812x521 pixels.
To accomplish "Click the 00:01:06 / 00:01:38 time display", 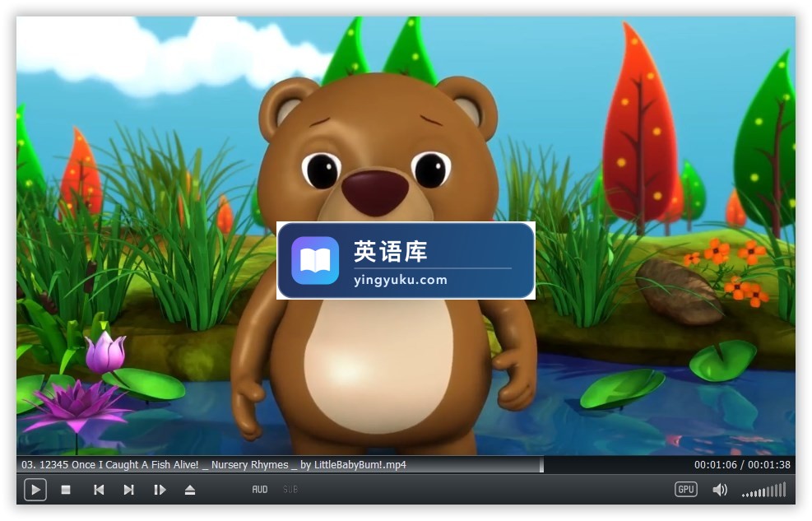I will coord(742,464).
